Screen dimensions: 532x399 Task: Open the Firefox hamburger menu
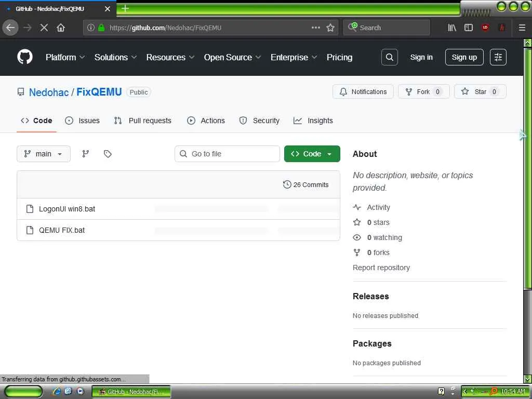(x=522, y=28)
